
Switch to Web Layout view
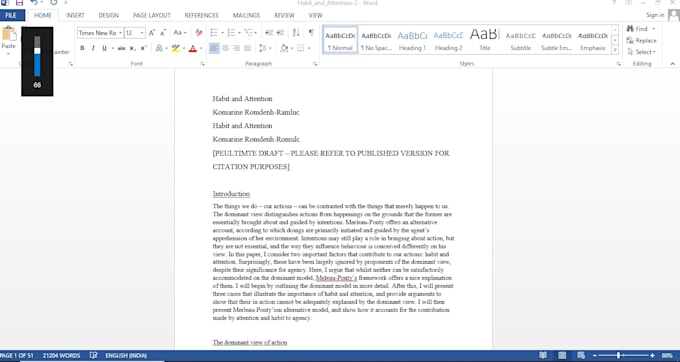point(581,355)
